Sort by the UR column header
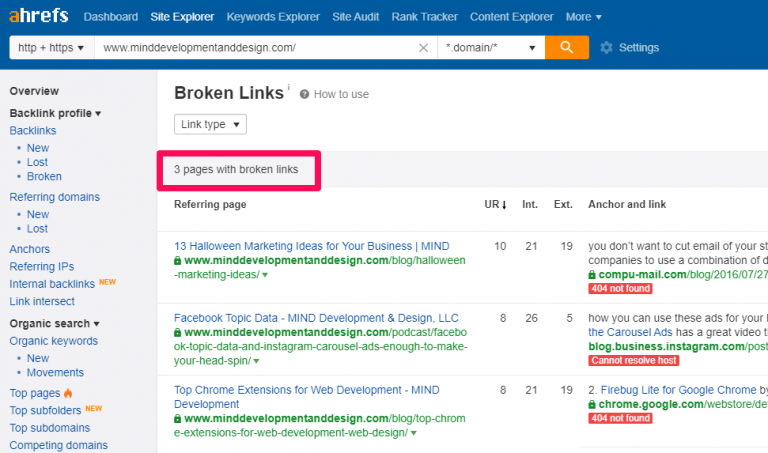The width and height of the screenshot is (768, 453). click(x=495, y=205)
